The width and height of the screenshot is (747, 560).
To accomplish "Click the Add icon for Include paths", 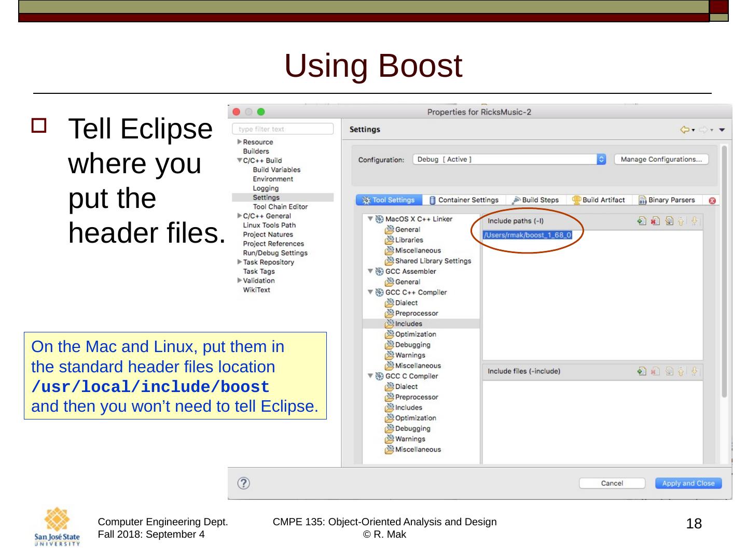I will pos(642,221).
